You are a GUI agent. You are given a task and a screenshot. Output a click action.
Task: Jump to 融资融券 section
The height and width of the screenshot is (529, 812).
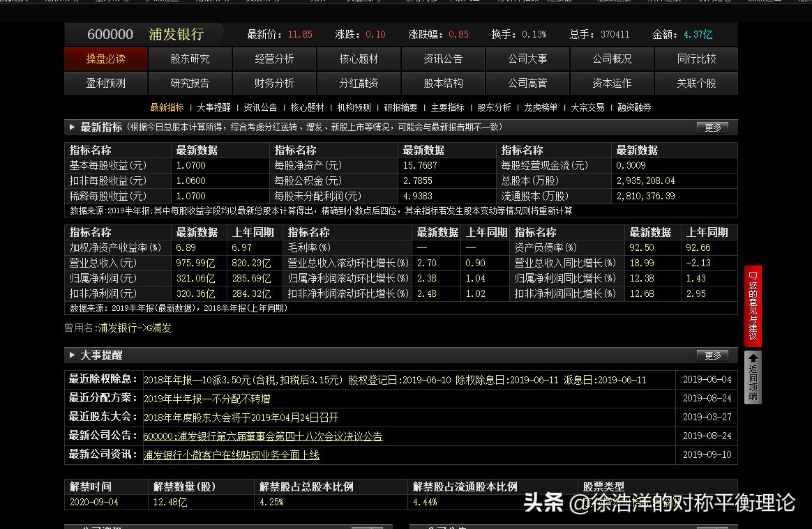tap(634, 107)
